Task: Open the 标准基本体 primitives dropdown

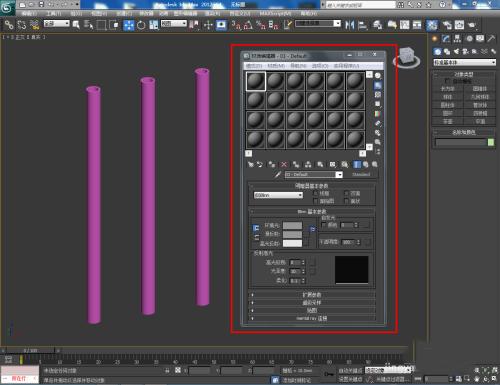Action: pyautogui.click(x=464, y=62)
